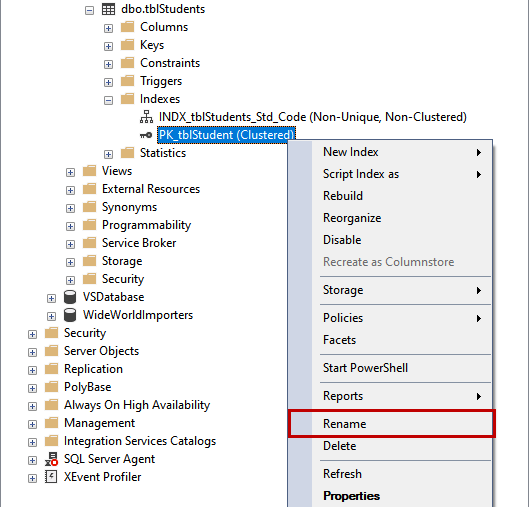Click the INDX_tblStudents_Std_Code index icon
529x507 pixels.
(x=146, y=117)
